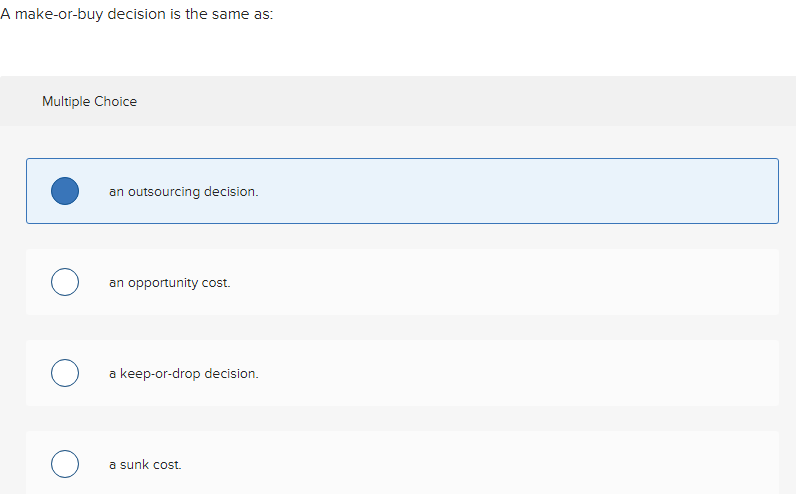Click the 'an opportunity cost.' answer text
This screenshot has width=796, height=494.
coord(170,282)
